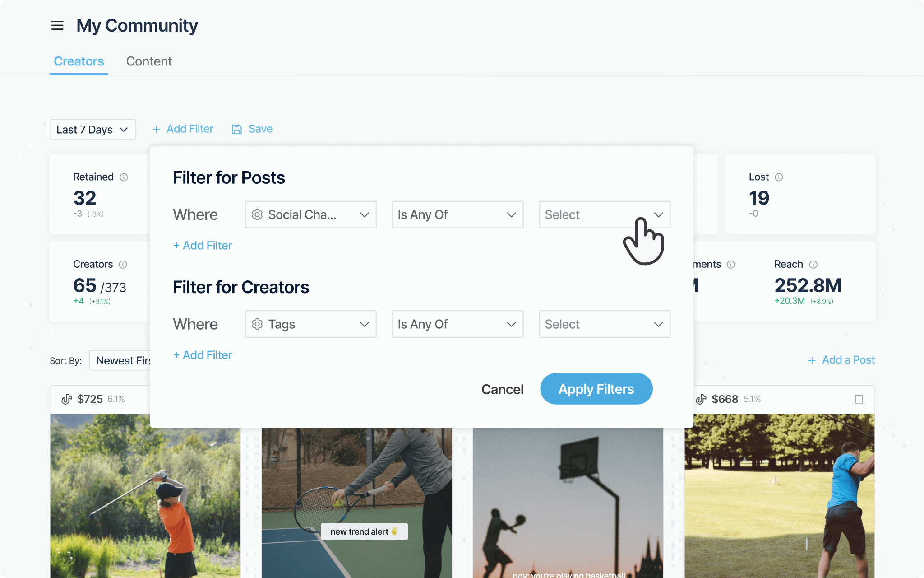924x578 pixels.
Task: Click the TikTok icon on the $725 post
Action: pos(67,399)
